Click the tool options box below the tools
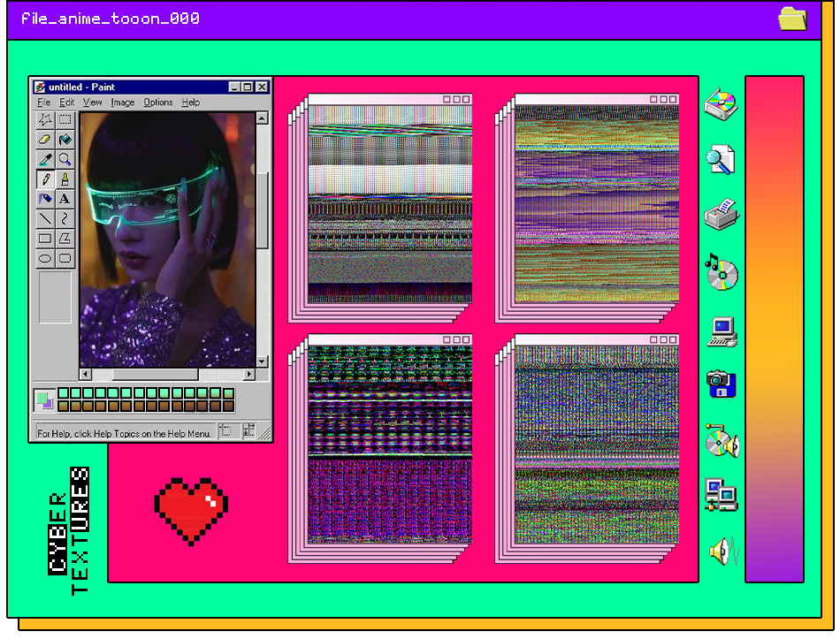Screen dimensions: 840x639 click(x=55, y=297)
